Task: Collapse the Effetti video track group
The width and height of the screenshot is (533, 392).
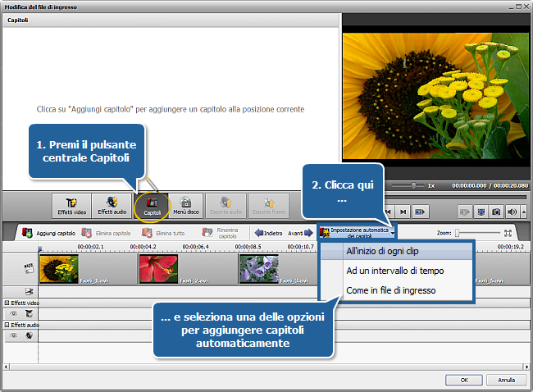Action: click(6, 303)
